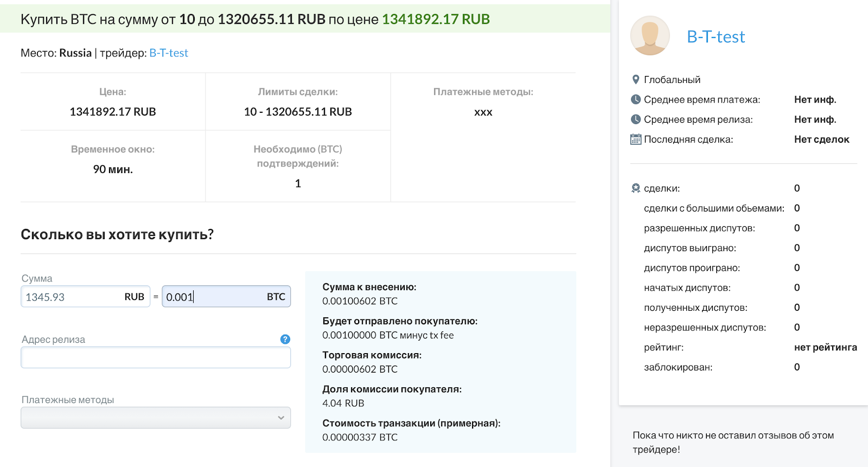The height and width of the screenshot is (467, 868).
Task: Click the location pin icon near Глобальный
Action: coord(636,80)
